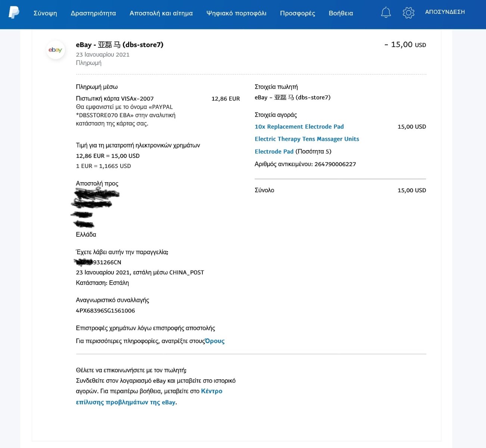This screenshot has height=448, width=486.
Task: Click the ΑΠΟΣΥΝΔΕΣΗ logout button
Action: [x=445, y=12]
